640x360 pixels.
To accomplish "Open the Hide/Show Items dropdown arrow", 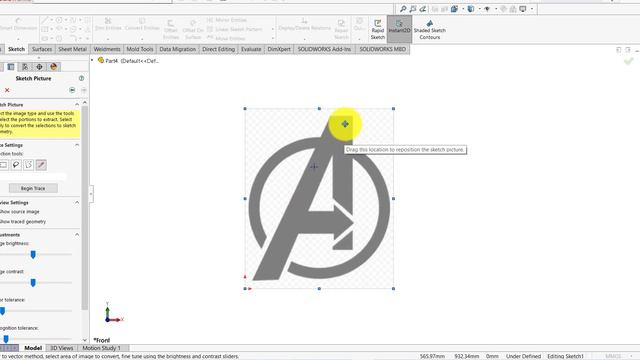I will pos(496,9).
